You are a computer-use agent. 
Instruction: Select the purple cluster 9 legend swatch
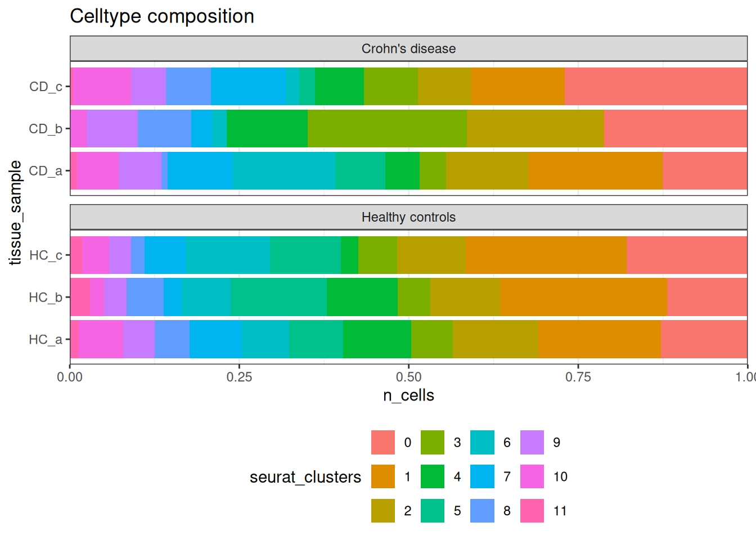[x=532, y=442]
